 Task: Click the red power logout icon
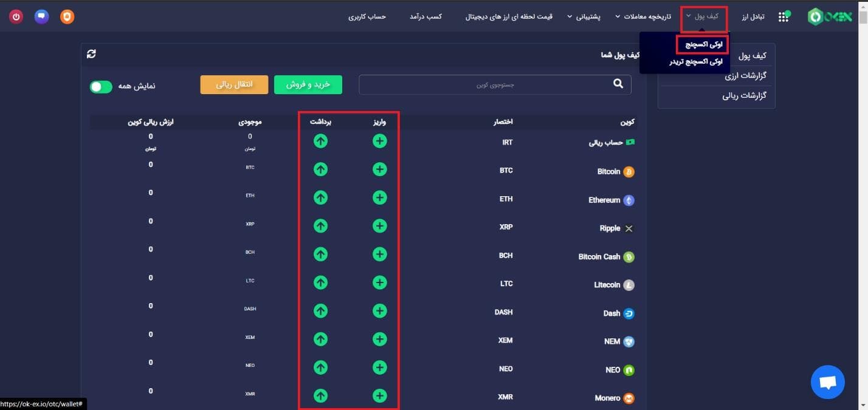coord(16,16)
